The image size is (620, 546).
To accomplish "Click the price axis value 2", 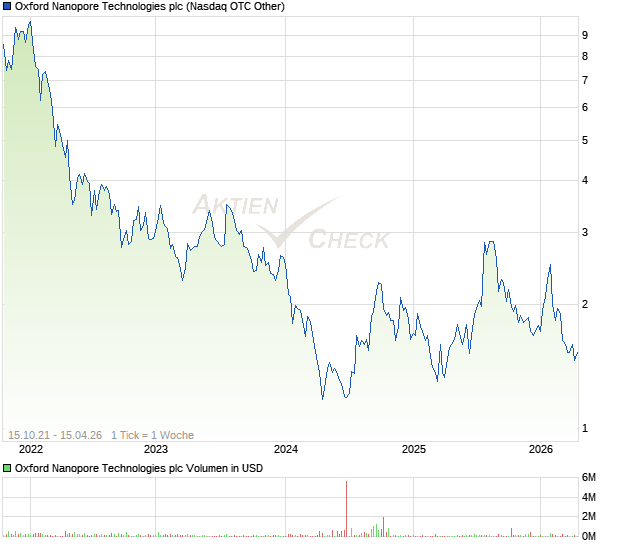I will coord(585,304).
